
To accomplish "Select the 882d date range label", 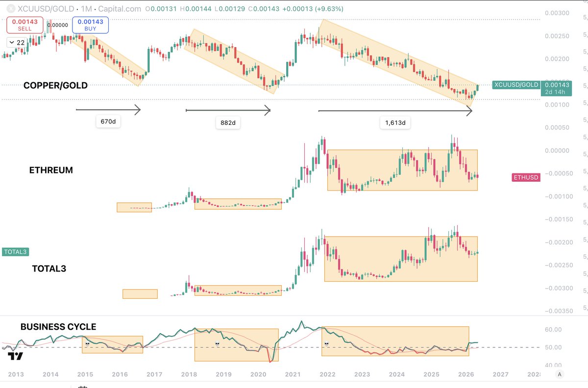I will [228, 123].
